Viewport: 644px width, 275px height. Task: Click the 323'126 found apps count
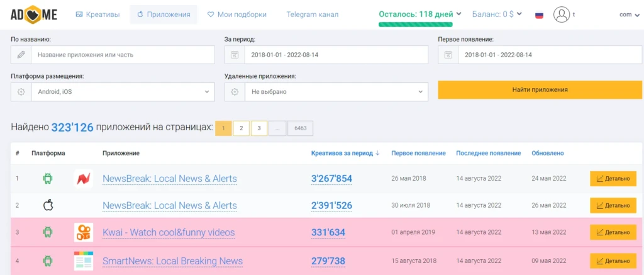pos(72,127)
